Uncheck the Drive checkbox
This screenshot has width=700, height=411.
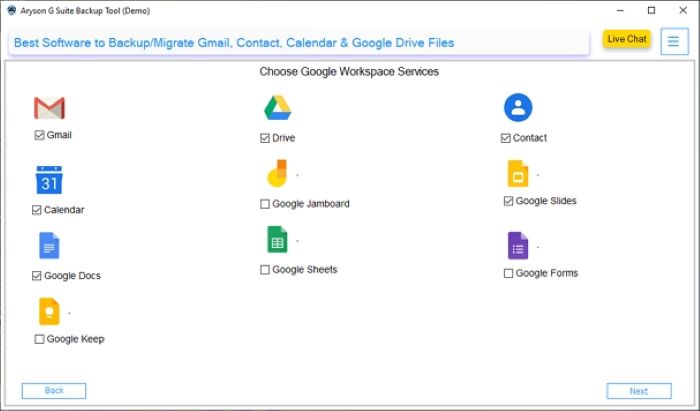[265, 138]
